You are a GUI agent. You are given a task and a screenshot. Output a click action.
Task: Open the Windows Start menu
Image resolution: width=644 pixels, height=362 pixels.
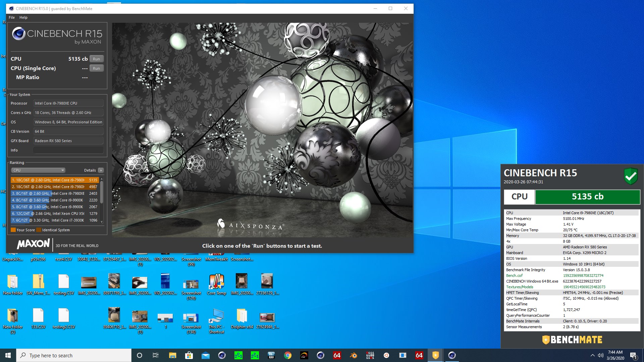coord(8,355)
